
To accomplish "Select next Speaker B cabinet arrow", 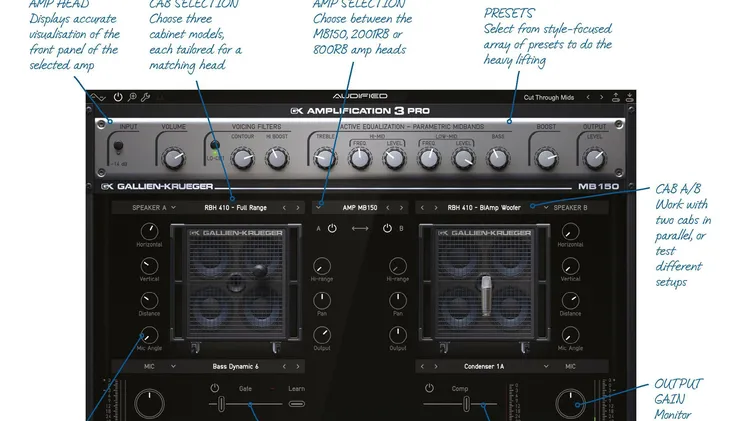I will coord(436,208).
